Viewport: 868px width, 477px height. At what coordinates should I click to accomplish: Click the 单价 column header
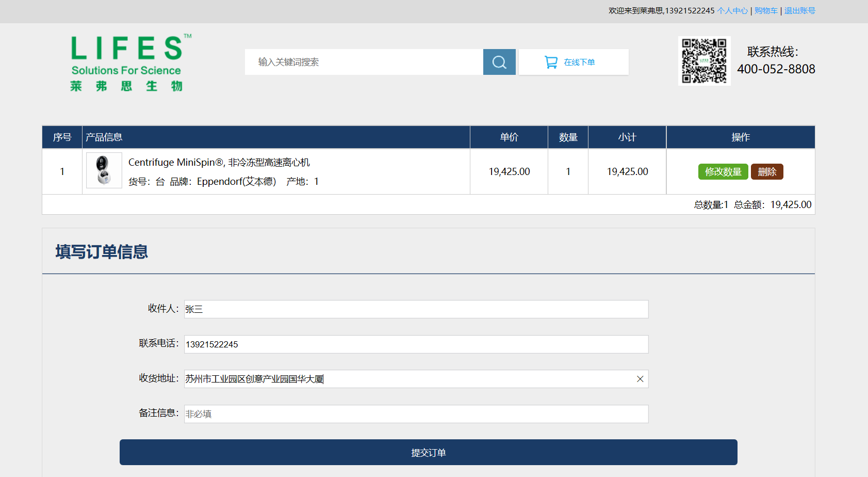[x=509, y=137]
